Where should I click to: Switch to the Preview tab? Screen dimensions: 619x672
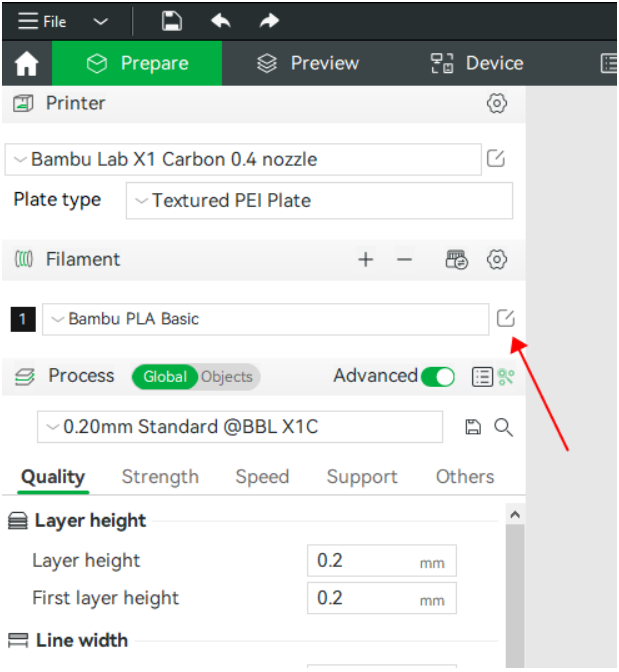(x=308, y=64)
